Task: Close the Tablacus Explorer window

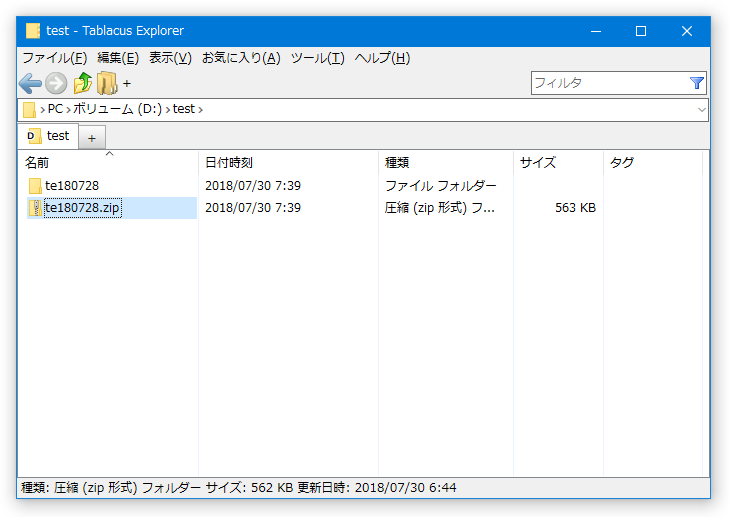Action: click(687, 31)
